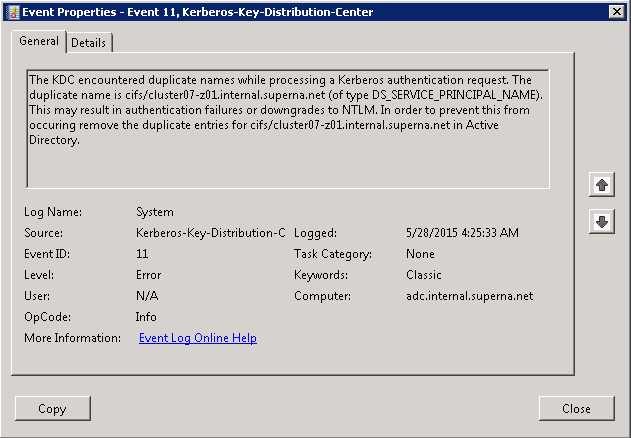The width and height of the screenshot is (631, 438).
Task: Click the Copy button
Action: 52,409
